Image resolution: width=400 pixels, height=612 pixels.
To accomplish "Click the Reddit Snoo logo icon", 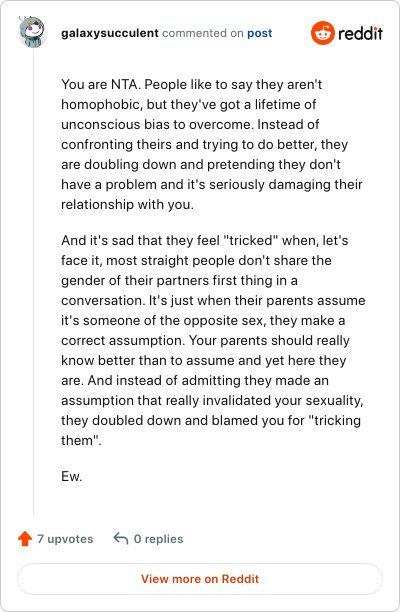I will pyautogui.click(x=323, y=33).
